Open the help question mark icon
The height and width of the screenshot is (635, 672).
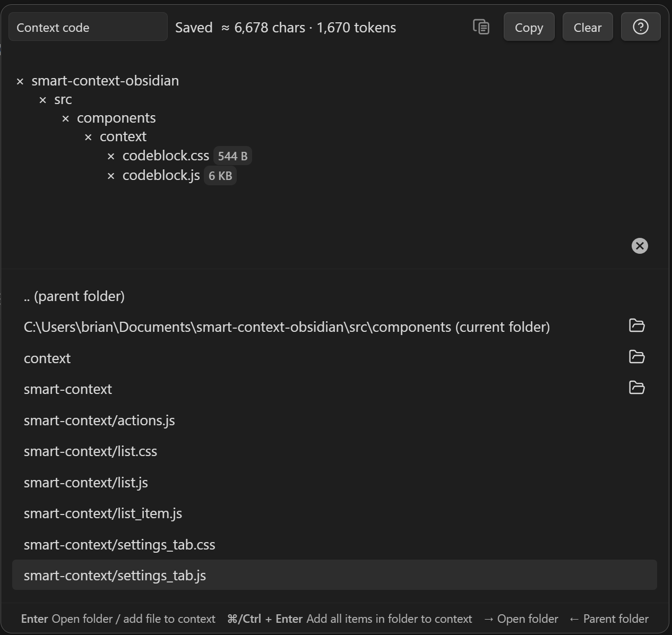pyautogui.click(x=640, y=27)
